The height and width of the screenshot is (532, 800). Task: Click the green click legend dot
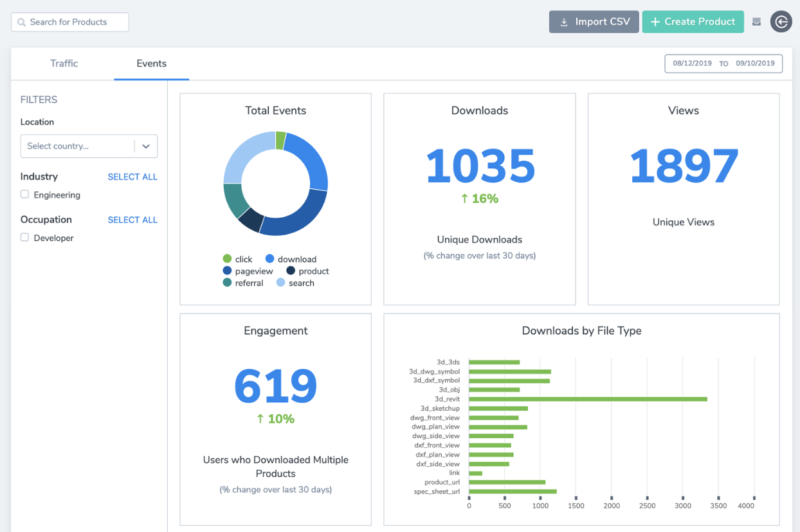click(227, 259)
